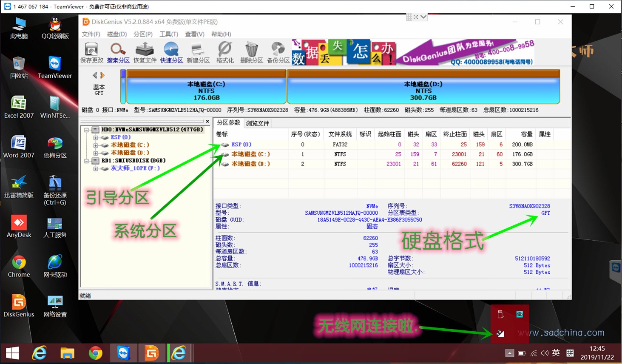Select the 本地磁盘(C:) partition bar
This screenshot has height=364, width=622.
[x=206, y=87]
